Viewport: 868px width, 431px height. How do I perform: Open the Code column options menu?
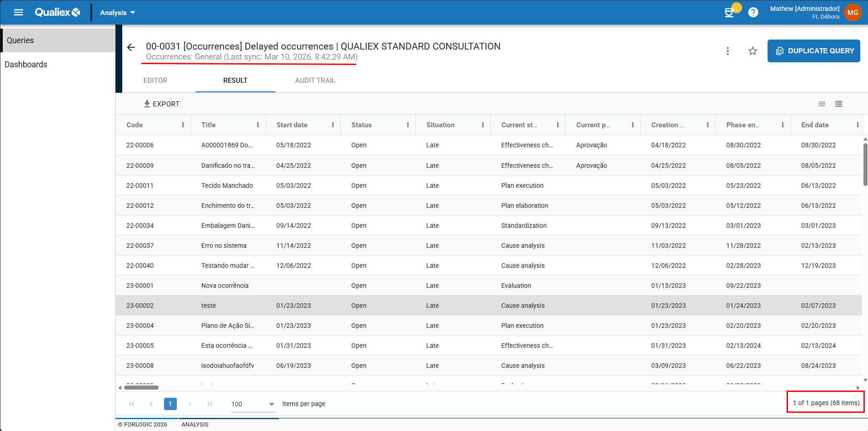click(183, 125)
